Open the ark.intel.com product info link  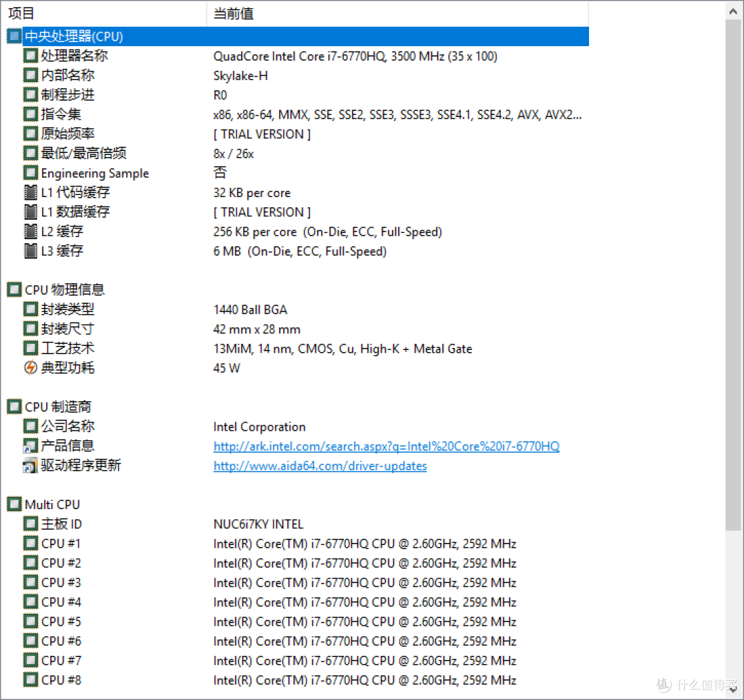click(386, 446)
